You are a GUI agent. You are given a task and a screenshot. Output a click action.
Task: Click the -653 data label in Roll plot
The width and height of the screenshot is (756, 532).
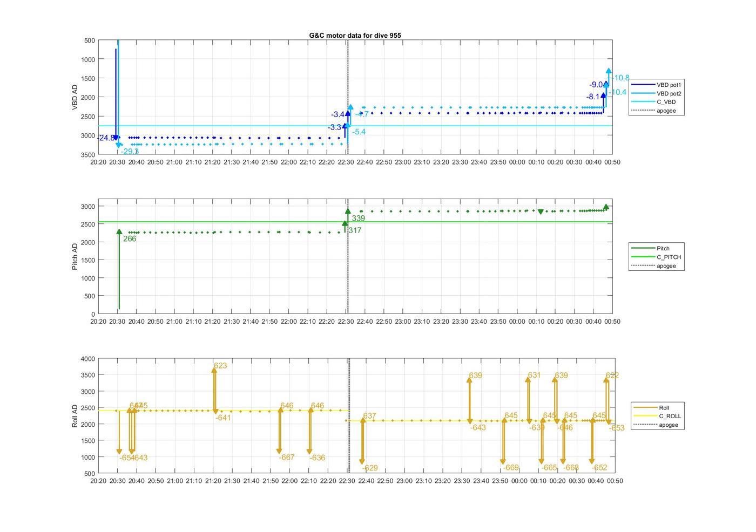point(617,428)
